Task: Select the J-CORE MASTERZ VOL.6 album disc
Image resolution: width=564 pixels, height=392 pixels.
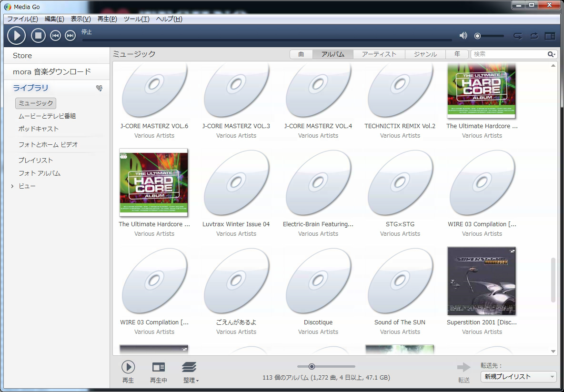Action: pyautogui.click(x=154, y=90)
